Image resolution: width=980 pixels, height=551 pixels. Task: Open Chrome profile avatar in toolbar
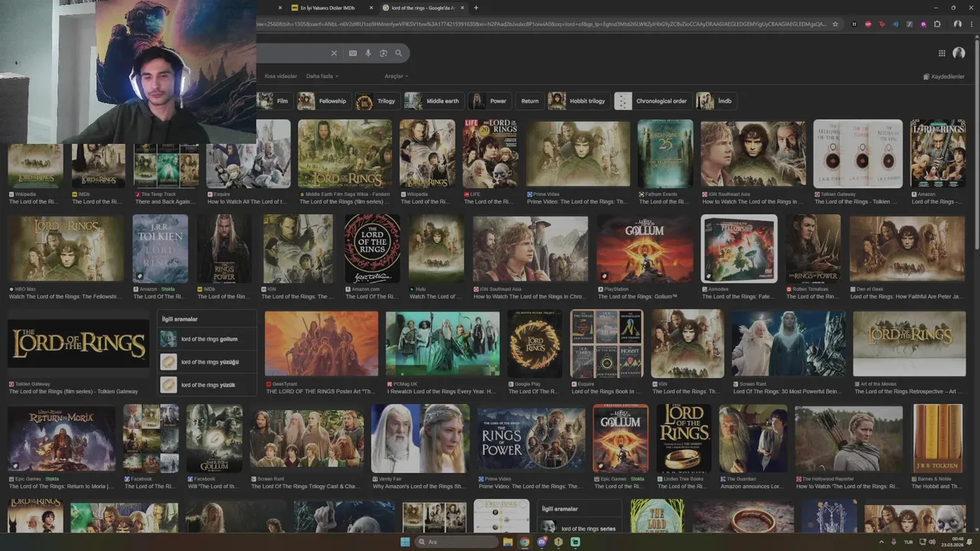click(957, 24)
